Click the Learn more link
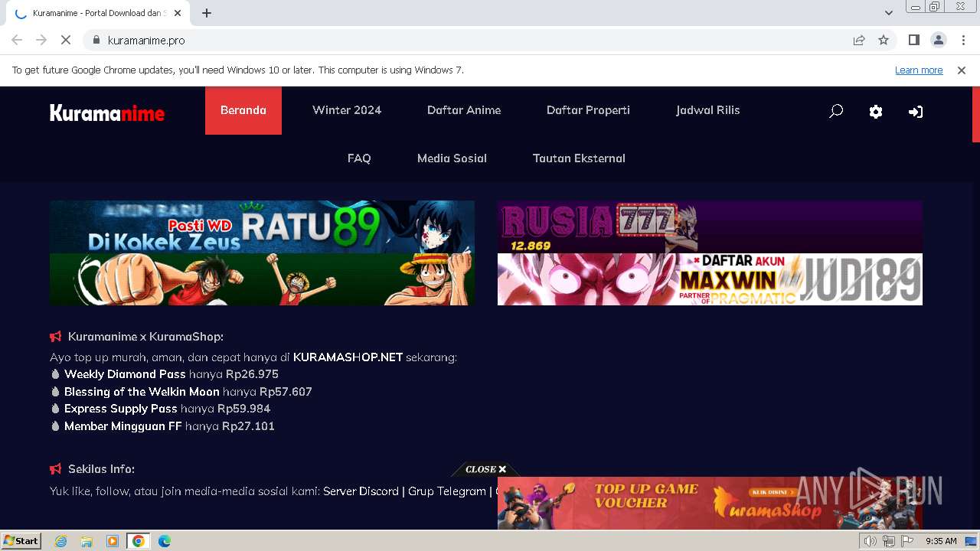The width and height of the screenshot is (980, 551). pyautogui.click(x=919, y=70)
